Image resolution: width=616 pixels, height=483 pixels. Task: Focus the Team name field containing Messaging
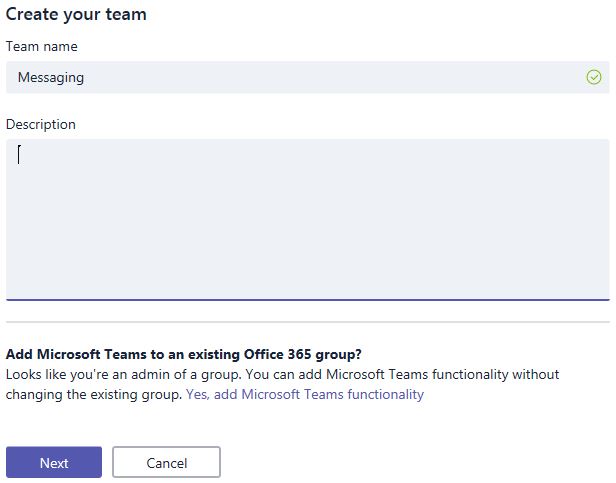pos(300,77)
